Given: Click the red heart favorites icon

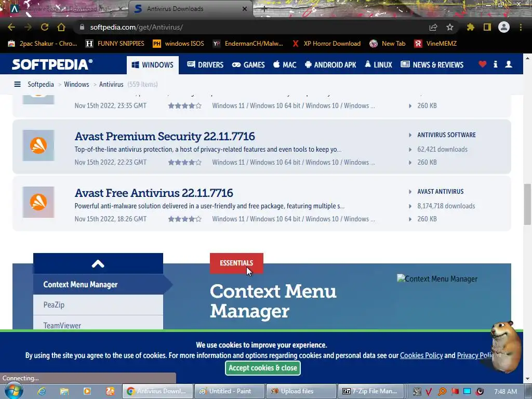Looking at the screenshot, I should coord(483,64).
